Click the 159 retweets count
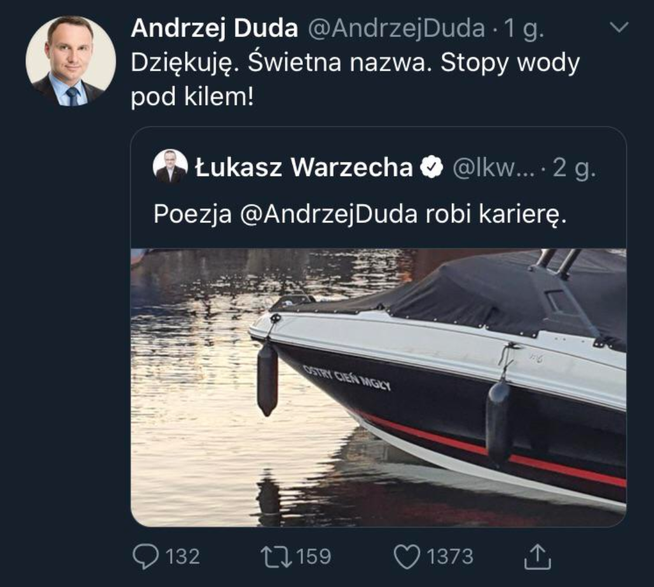This screenshot has height=587, width=654. tap(314, 557)
